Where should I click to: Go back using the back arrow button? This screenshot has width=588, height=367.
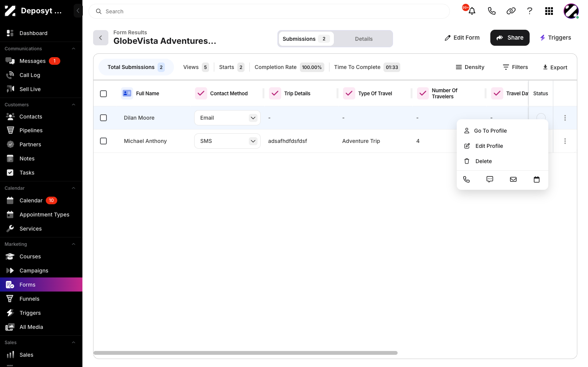point(101,38)
